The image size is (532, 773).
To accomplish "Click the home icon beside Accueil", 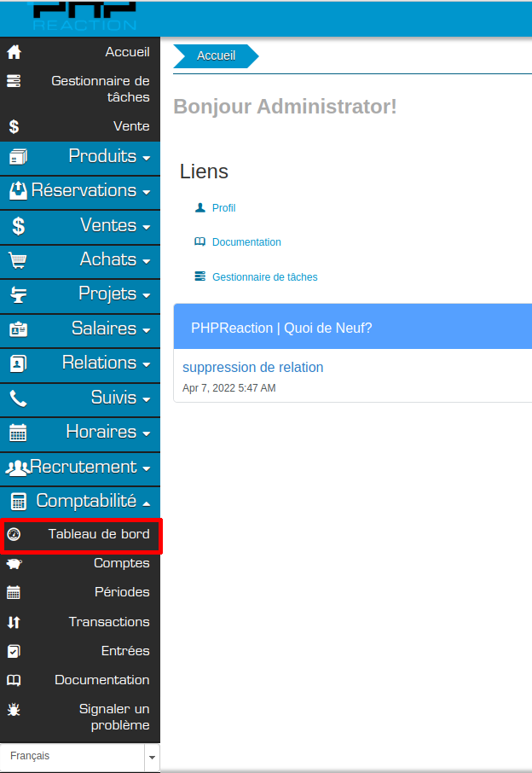I will 14,52.
